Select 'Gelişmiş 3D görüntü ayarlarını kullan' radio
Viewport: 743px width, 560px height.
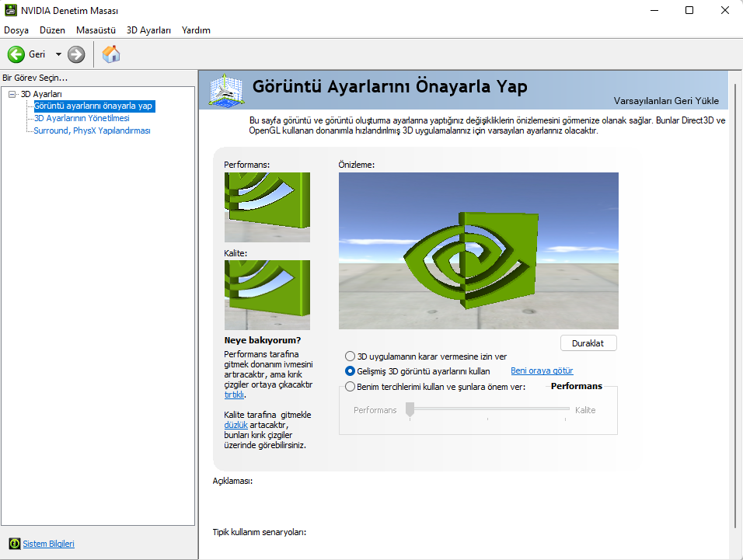click(350, 370)
